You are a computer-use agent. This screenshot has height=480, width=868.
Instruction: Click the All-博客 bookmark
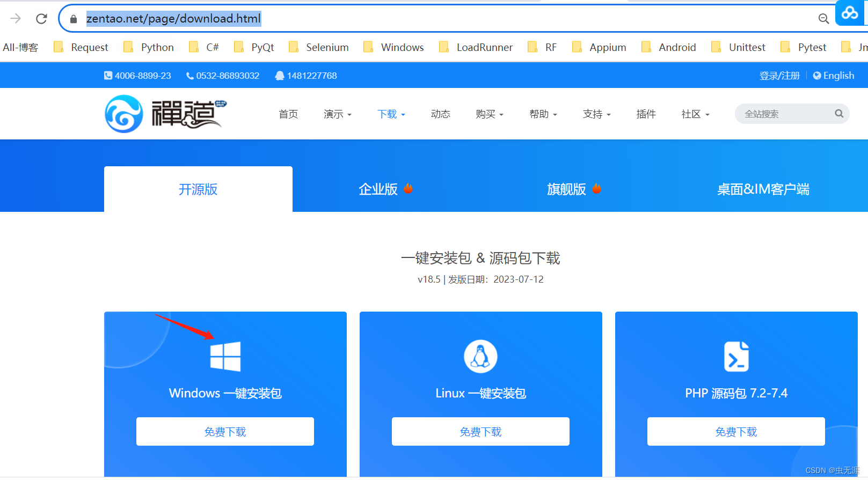(x=20, y=47)
